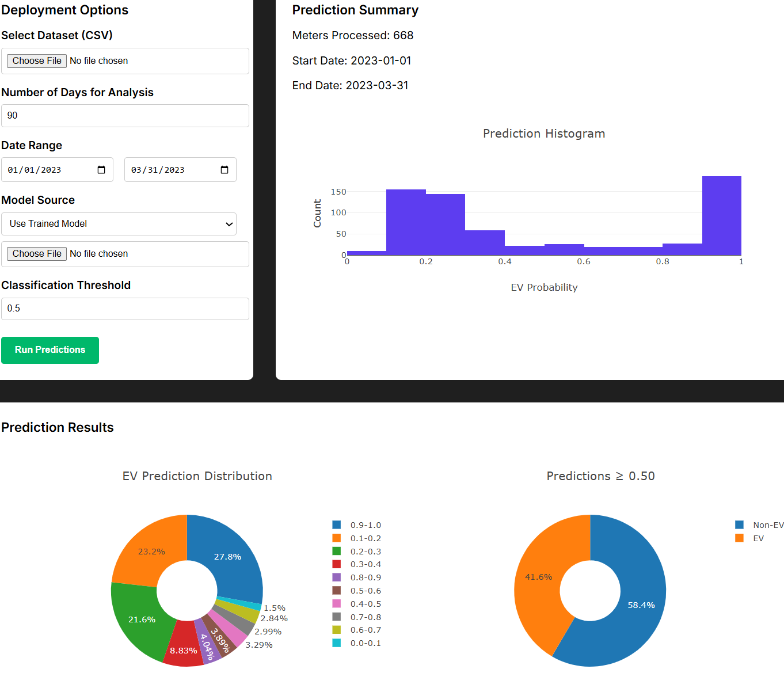Screen dimensions: 784x688
Task: Edit the Classification Threshold value
Action: pos(125,309)
